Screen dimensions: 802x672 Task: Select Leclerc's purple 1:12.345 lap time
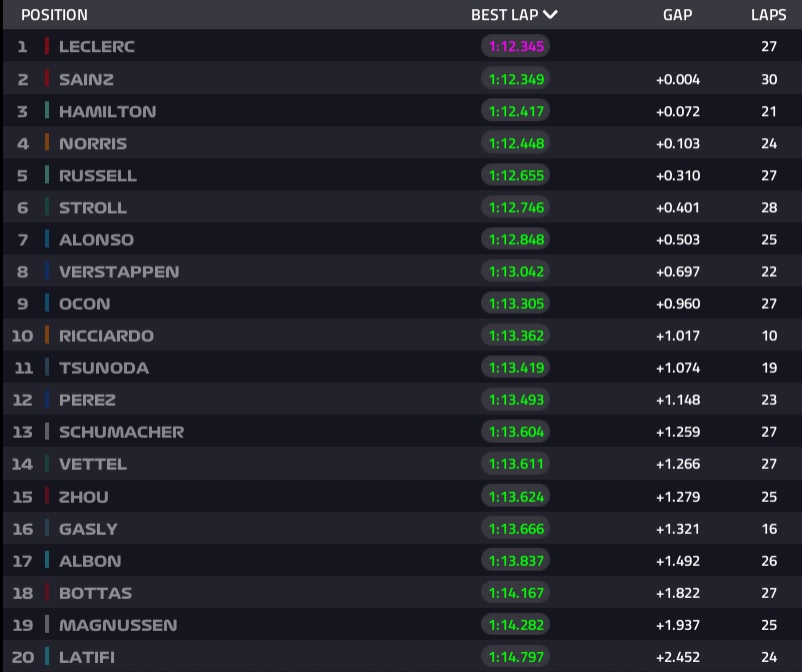[x=516, y=47]
